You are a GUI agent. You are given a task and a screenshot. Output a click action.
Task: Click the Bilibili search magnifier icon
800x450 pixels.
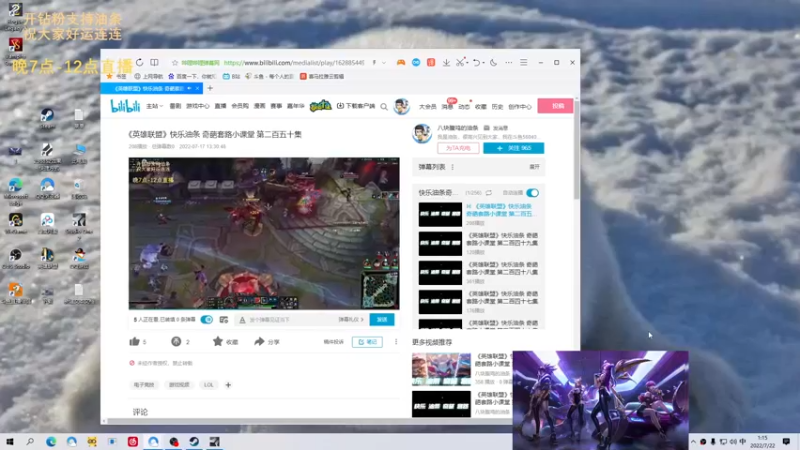point(384,107)
